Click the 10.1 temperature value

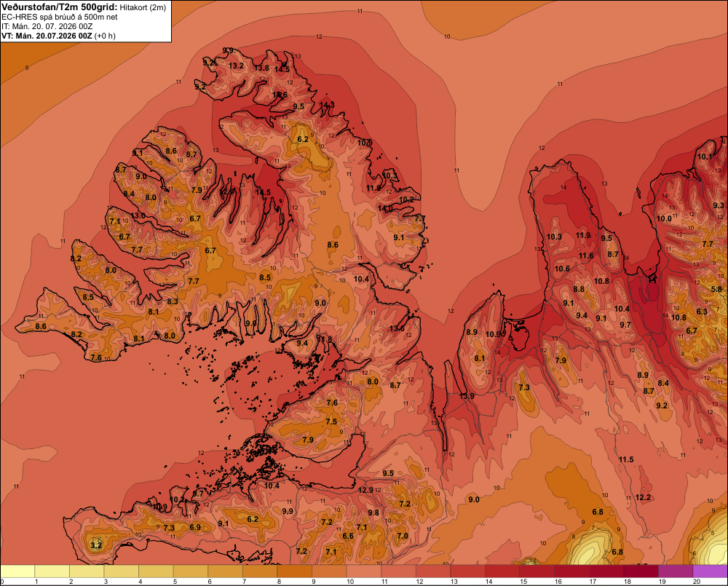705,157
